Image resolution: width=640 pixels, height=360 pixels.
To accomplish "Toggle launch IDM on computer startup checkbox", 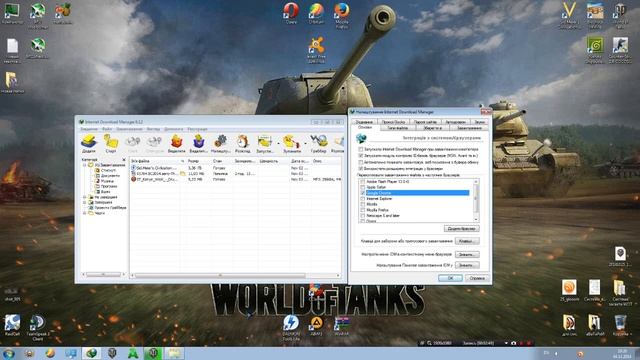I will click(x=361, y=149).
